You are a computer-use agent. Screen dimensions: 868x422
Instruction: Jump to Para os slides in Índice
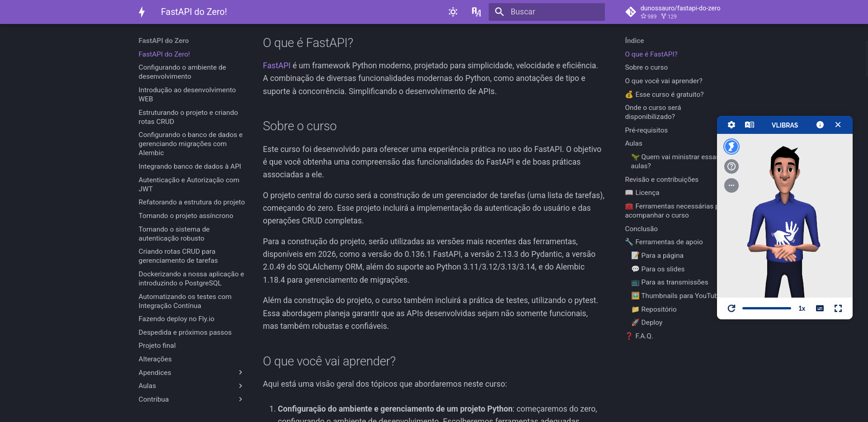pyautogui.click(x=658, y=269)
